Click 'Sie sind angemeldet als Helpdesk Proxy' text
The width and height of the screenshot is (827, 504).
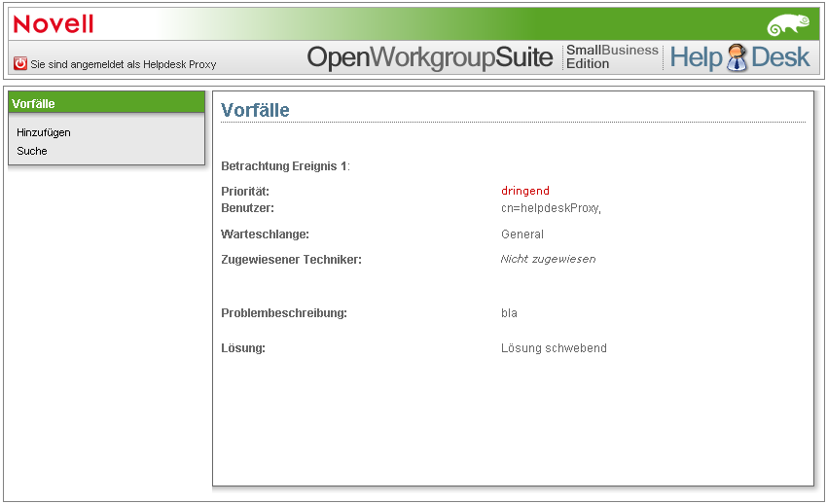tap(124, 64)
